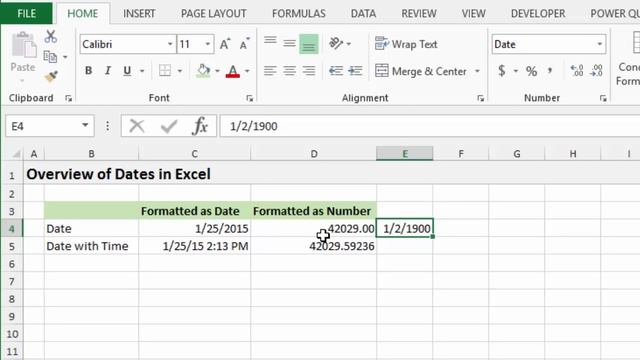
Task: Select the highlighted Bottom Align button
Action: (x=309, y=44)
